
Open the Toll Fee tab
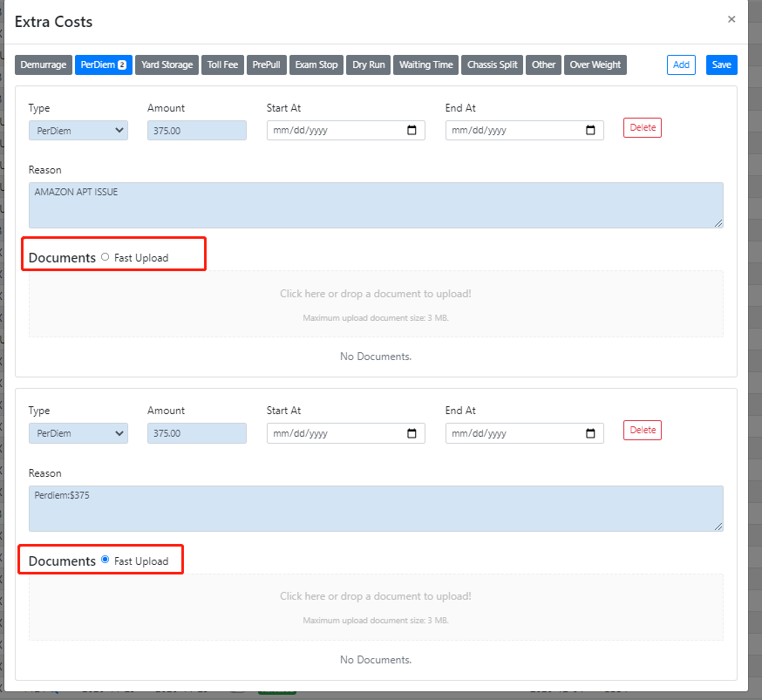(222, 65)
